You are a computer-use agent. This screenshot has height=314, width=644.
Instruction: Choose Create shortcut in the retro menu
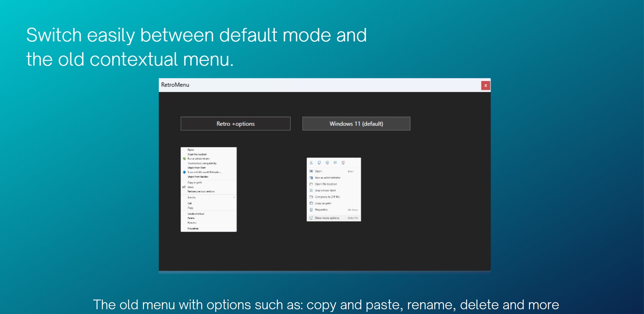tap(196, 214)
